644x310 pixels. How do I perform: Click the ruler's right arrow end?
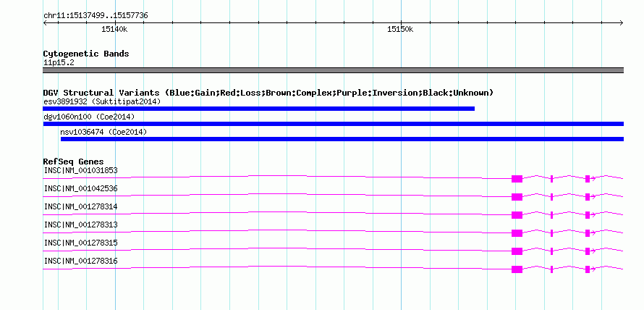click(622, 22)
